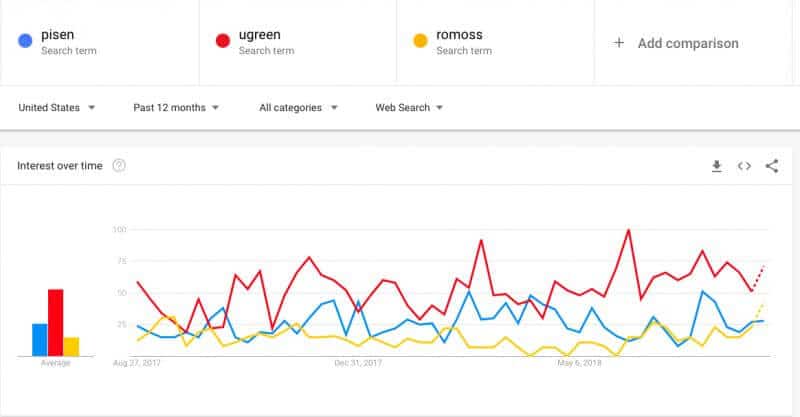Change the Past 12 months time range
This screenshot has width=800, height=417.
point(176,108)
